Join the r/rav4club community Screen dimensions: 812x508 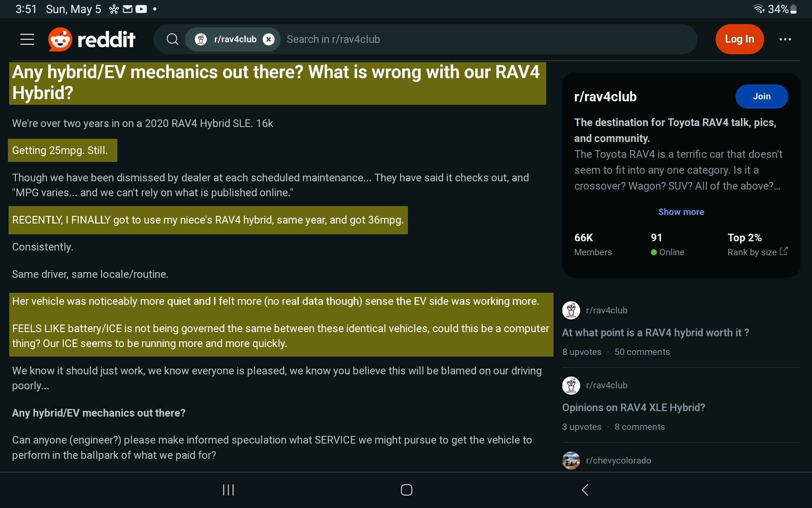point(762,97)
